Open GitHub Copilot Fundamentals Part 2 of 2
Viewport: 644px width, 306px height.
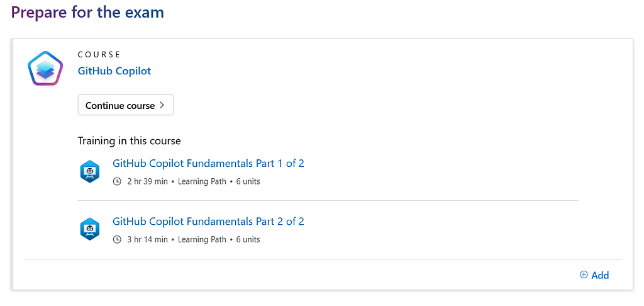[x=208, y=221]
